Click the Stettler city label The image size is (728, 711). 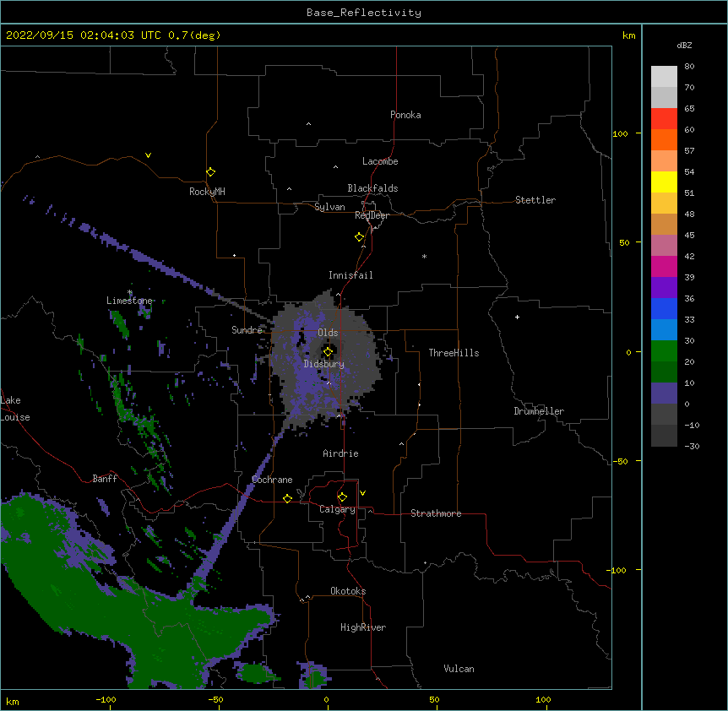(535, 200)
